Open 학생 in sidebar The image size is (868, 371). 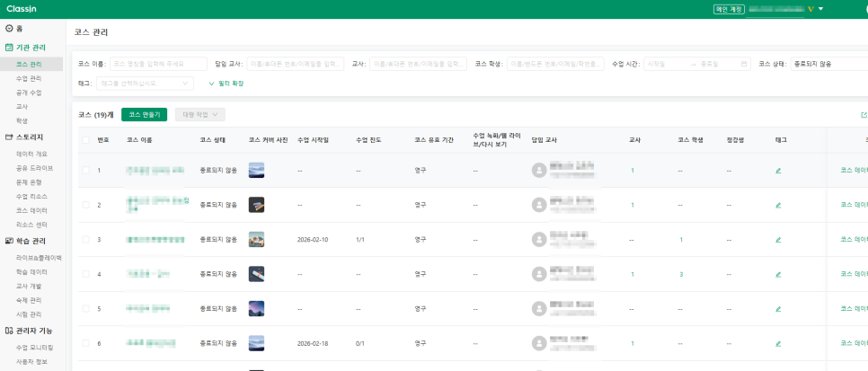tap(22, 120)
